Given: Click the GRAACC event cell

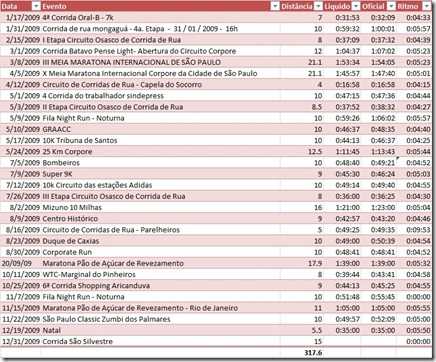Looking at the screenshot, I should [x=161, y=129].
